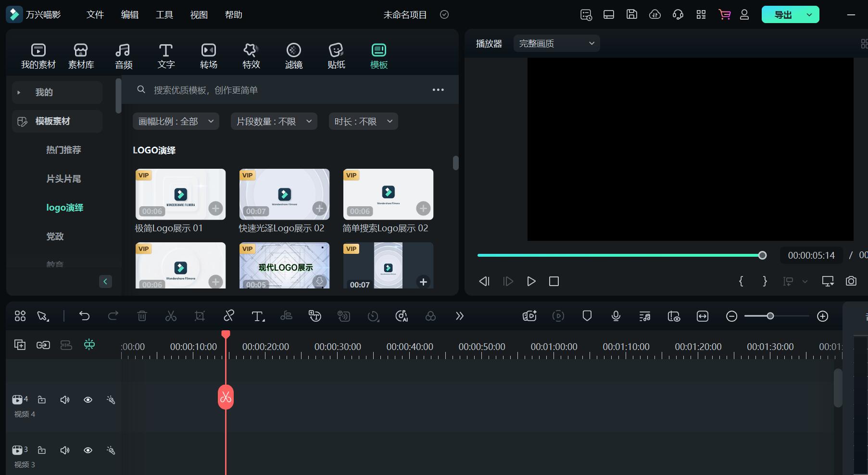Open the 特效 effects panel
The height and width of the screenshot is (475, 868).
pyautogui.click(x=251, y=56)
